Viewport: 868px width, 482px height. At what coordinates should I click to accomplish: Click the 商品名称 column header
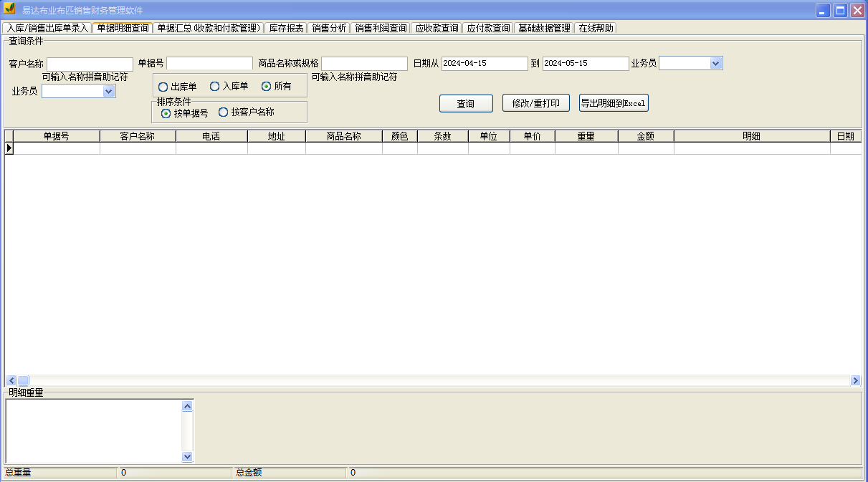(344, 136)
